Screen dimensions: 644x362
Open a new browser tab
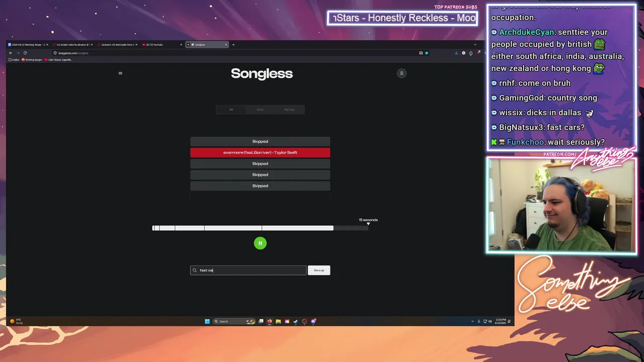[x=233, y=45]
